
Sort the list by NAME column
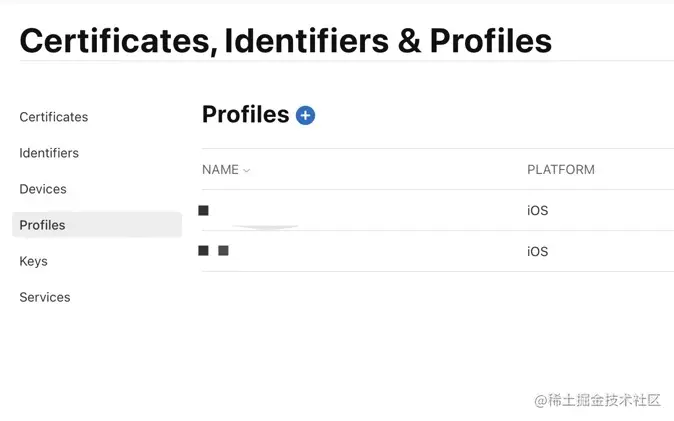click(220, 170)
